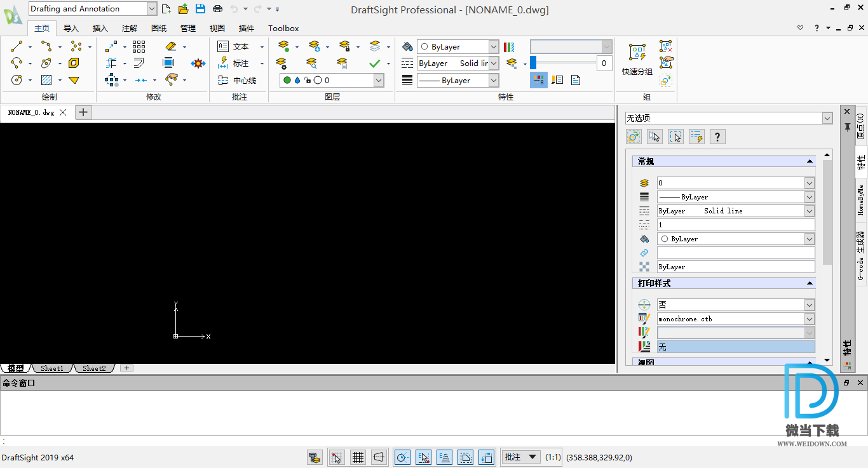
Task: Toggle Entity Tracking in status bar
Action: coord(444,457)
